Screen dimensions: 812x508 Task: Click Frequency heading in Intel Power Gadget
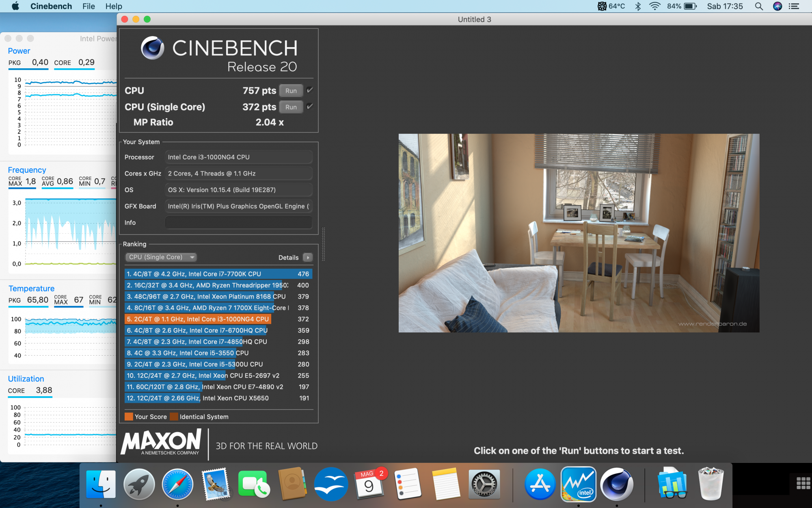pyautogui.click(x=27, y=170)
